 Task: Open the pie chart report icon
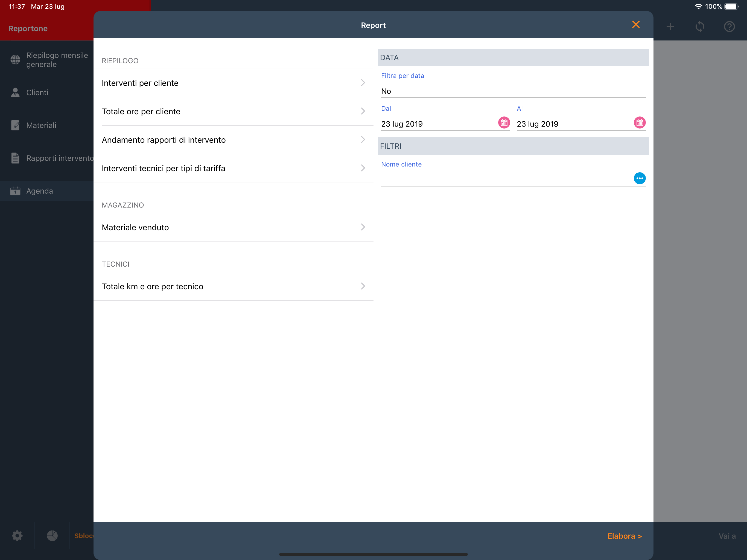[52, 536]
